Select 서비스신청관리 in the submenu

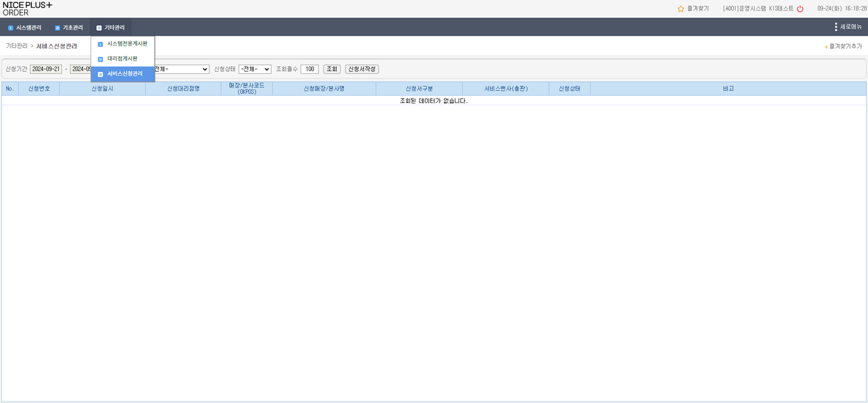[124, 74]
